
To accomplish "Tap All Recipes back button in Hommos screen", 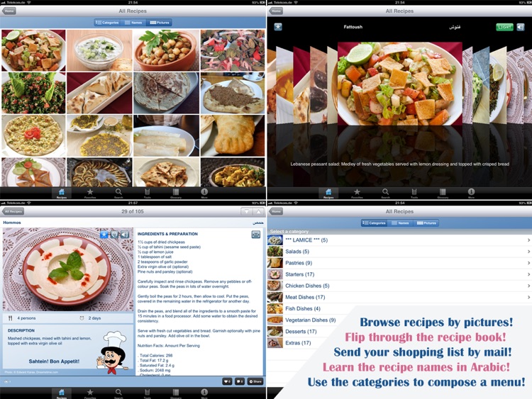I will 13,211.
